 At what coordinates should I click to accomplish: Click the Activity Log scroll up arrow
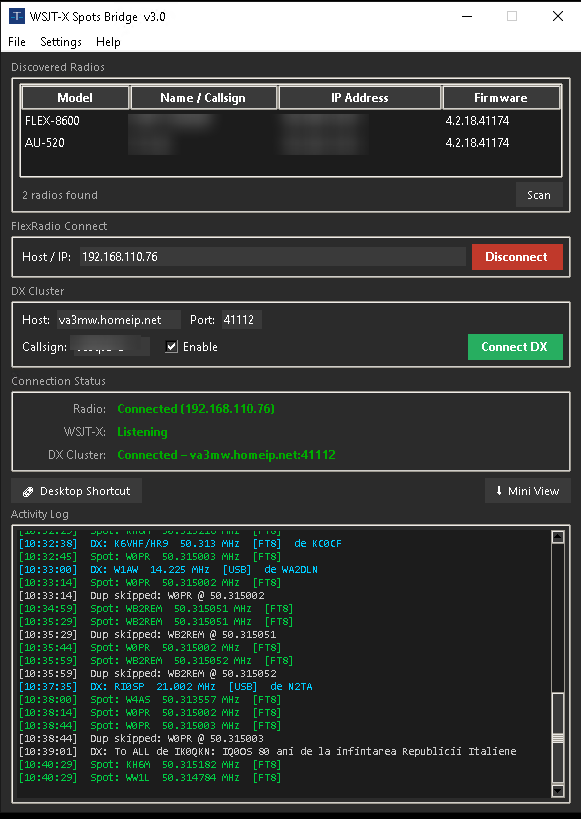pos(557,537)
